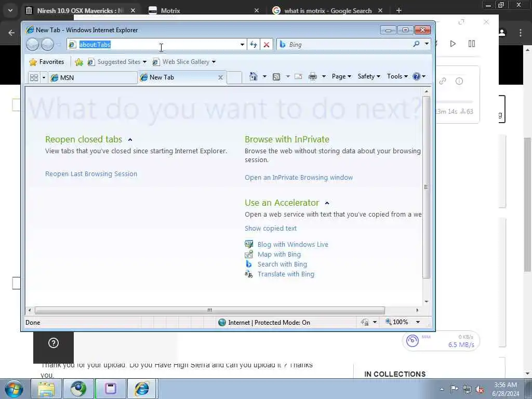This screenshot has width=532, height=399.
Task: Click the IE Forward navigation button
Action: pos(47,44)
